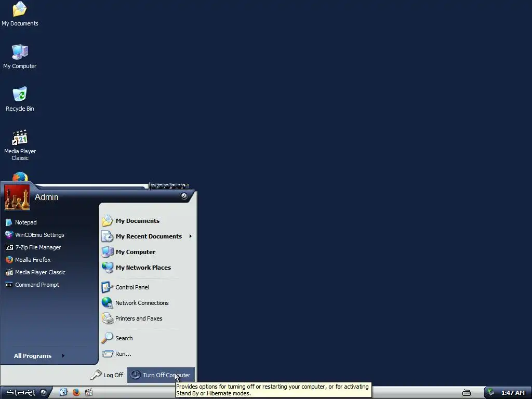Click the Search magnifier icon
The image size is (532, 399).
click(x=107, y=338)
